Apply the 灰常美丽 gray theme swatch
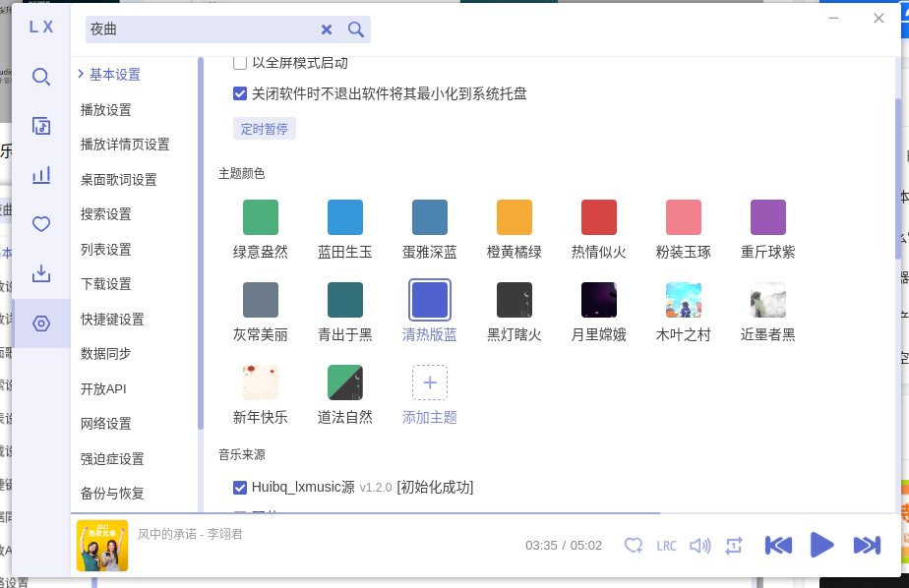 (261, 300)
